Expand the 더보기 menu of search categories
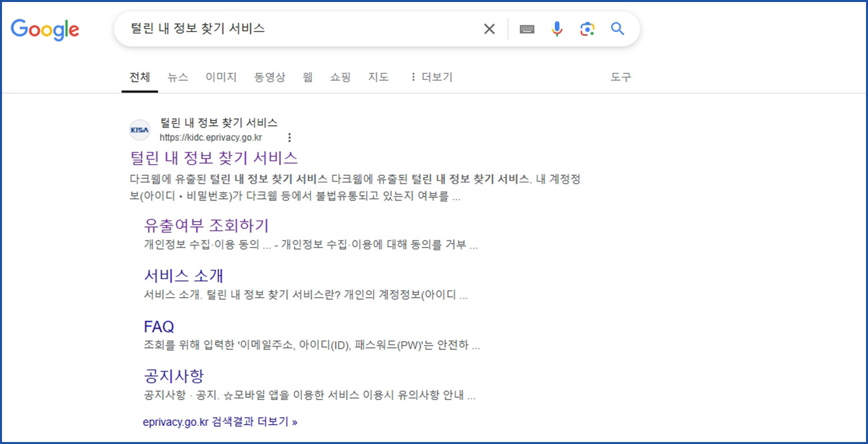 [x=431, y=77]
